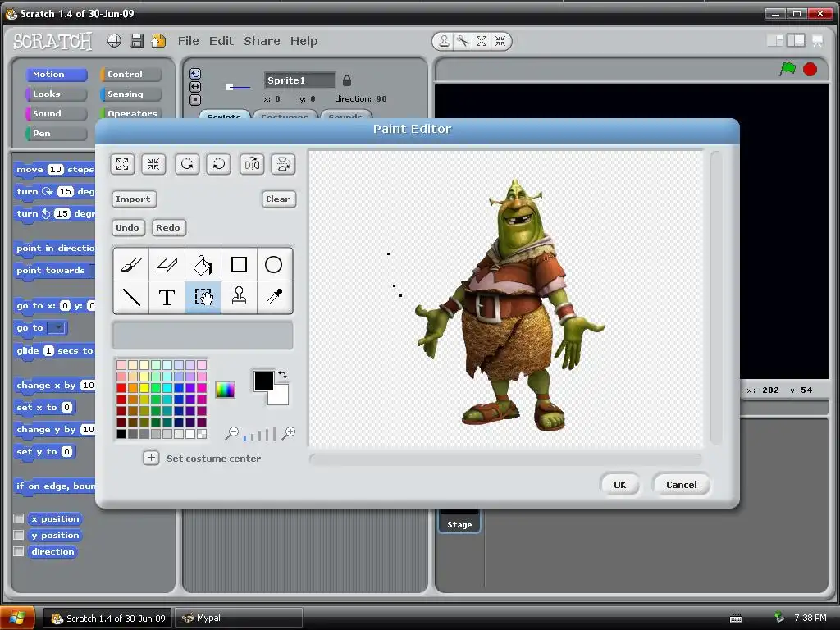Screen dimensions: 840x630
Task: Switch to small stage view mode
Action: (x=774, y=41)
